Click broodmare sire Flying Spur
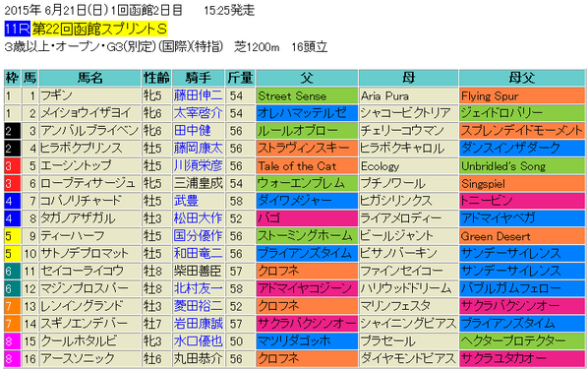Image resolution: width=588 pixels, height=370 pixels. [x=522, y=95]
